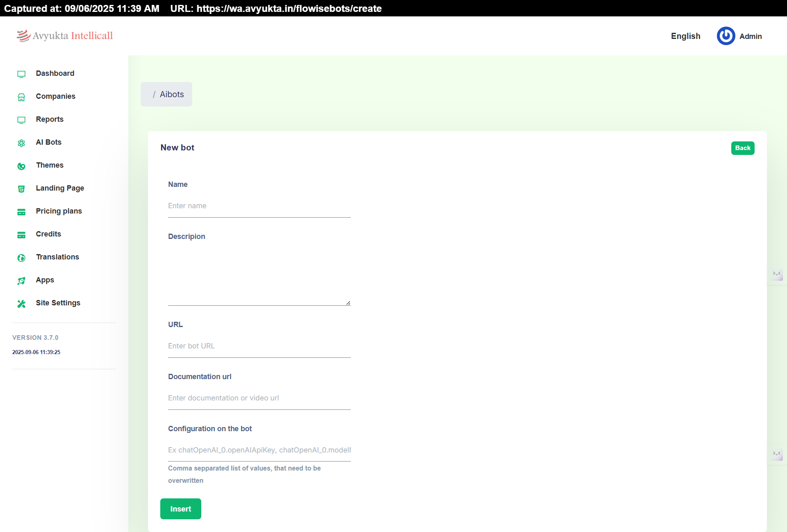The width and height of the screenshot is (787, 532).
Task: Click the upper collapse widget on right edge
Action: [x=777, y=274]
